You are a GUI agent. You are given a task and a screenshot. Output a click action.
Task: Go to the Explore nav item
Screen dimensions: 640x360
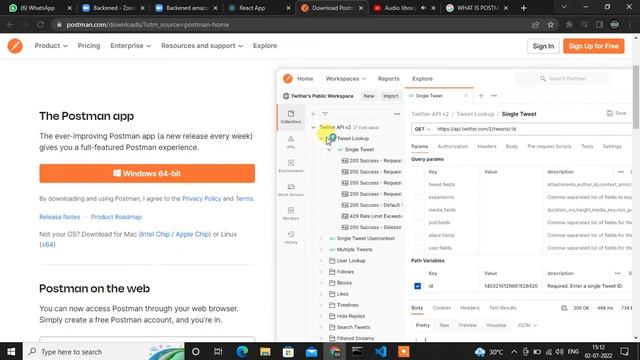[x=264, y=46]
